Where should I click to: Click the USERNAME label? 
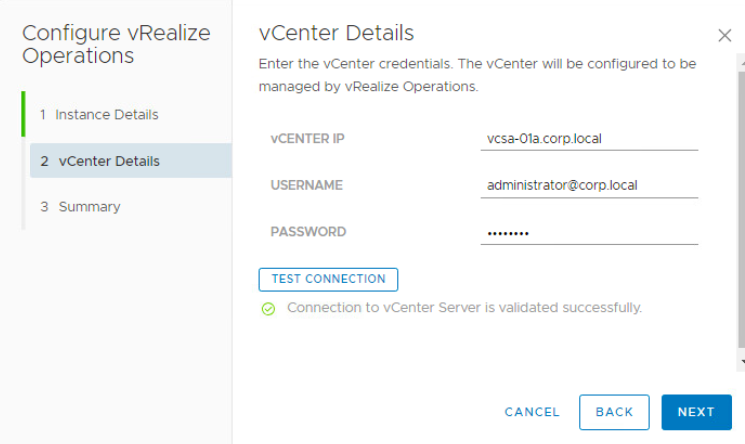tap(306, 185)
